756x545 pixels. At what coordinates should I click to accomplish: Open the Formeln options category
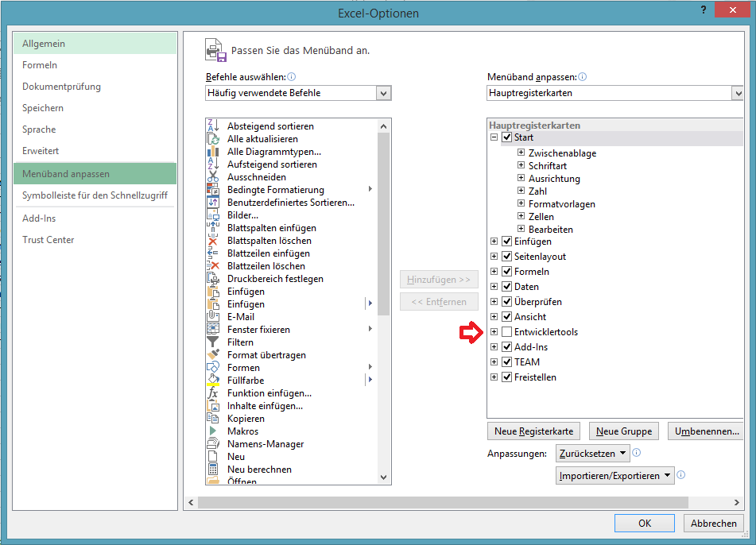95,65
